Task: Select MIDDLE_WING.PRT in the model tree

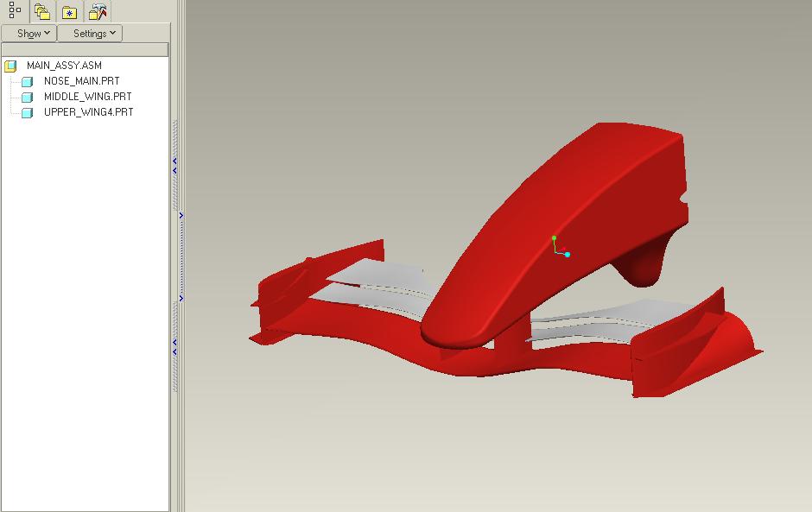Action: coord(87,97)
